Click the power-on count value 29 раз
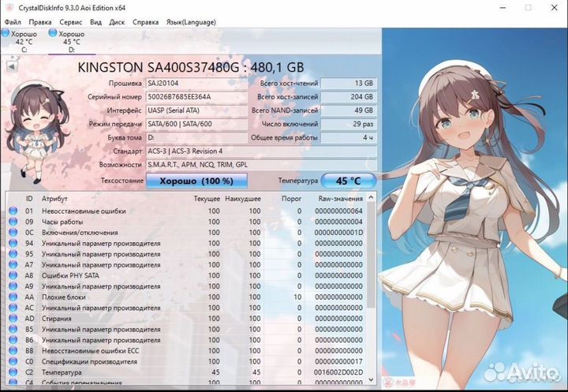Image resolution: width=568 pixels, height=392 pixels. click(x=349, y=124)
